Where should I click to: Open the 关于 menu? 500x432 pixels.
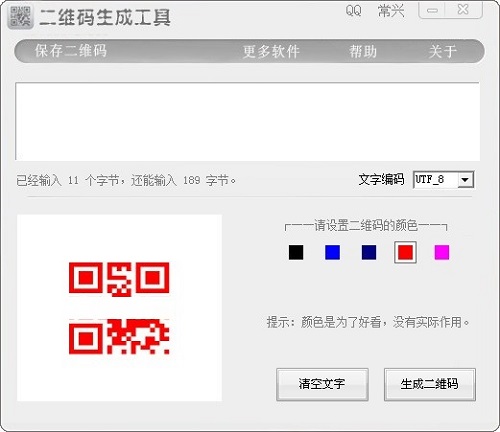(x=443, y=52)
